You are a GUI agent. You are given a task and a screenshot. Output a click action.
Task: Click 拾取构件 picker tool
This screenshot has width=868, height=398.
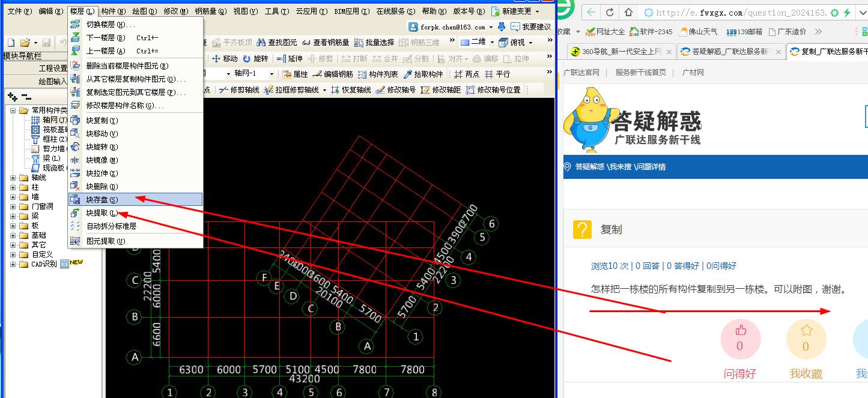pyautogui.click(x=423, y=74)
